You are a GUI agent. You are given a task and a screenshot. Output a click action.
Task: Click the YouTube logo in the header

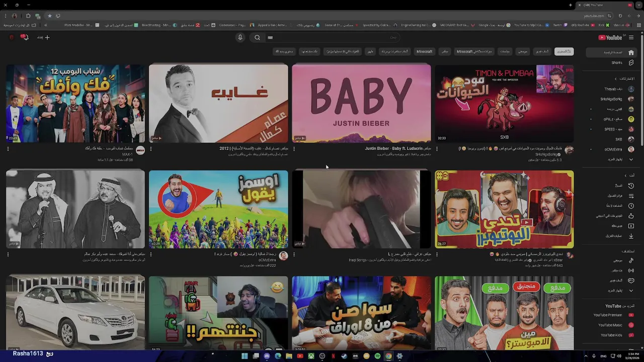pos(610,37)
